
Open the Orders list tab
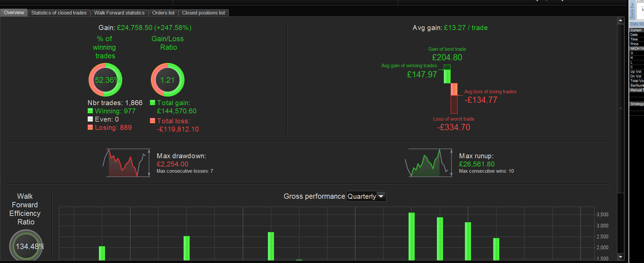(163, 13)
